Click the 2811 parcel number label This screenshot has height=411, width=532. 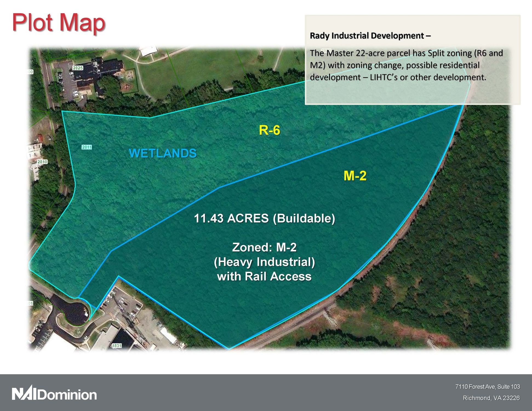87,147
